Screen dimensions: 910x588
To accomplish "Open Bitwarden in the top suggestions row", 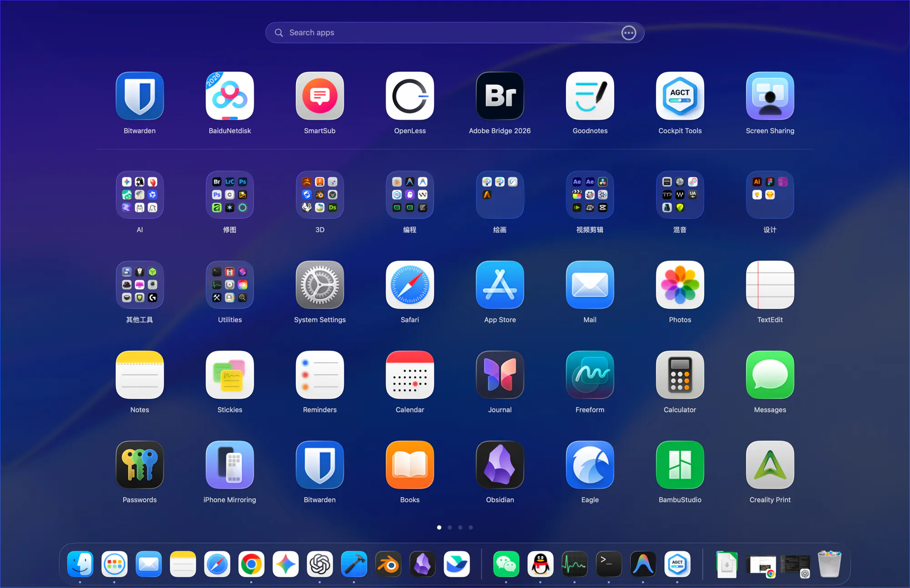I will [140, 96].
